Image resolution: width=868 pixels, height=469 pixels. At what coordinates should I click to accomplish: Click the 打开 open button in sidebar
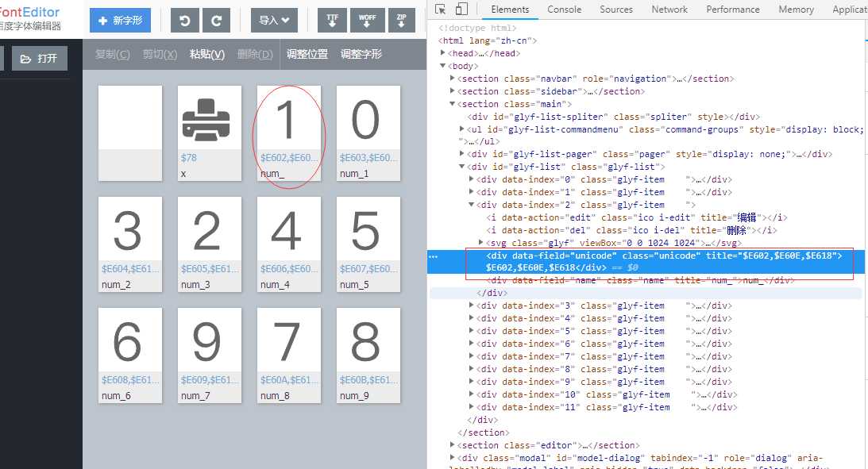pyautogui.click(x=39, y=58)
